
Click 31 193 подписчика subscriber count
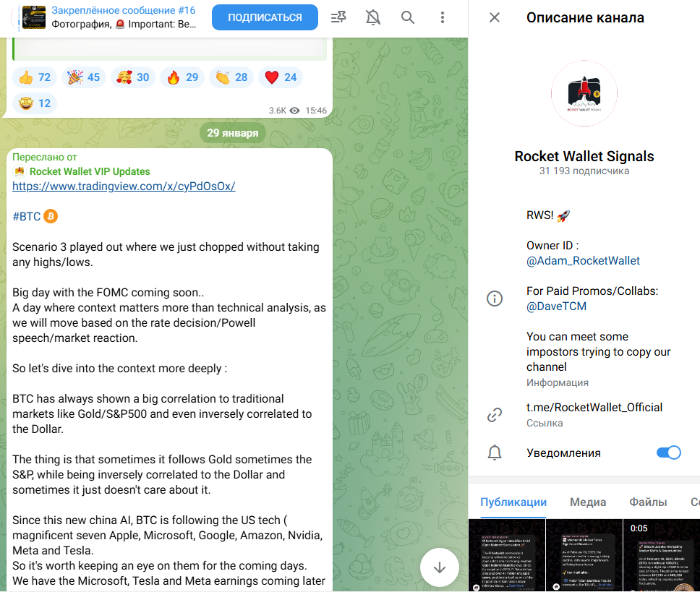click(x=584, y=171)
